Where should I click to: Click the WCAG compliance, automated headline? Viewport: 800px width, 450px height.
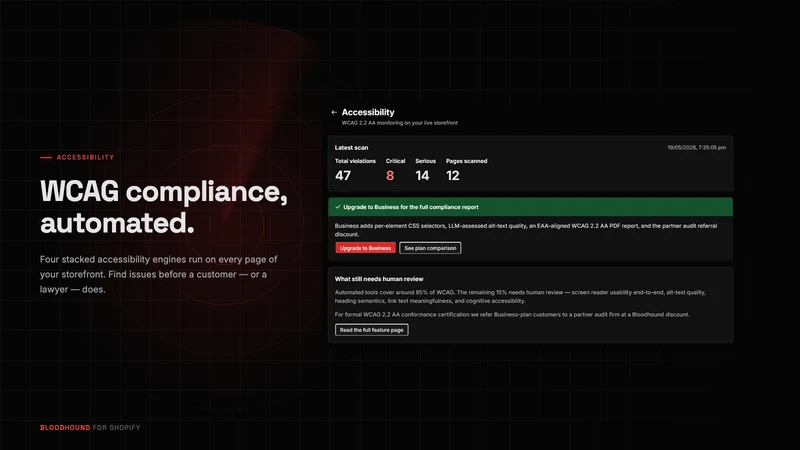164,207
